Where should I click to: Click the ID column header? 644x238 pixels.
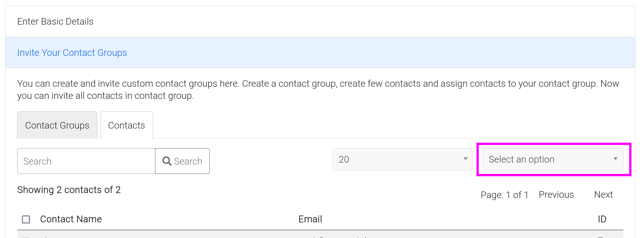(x=602, y=219)
